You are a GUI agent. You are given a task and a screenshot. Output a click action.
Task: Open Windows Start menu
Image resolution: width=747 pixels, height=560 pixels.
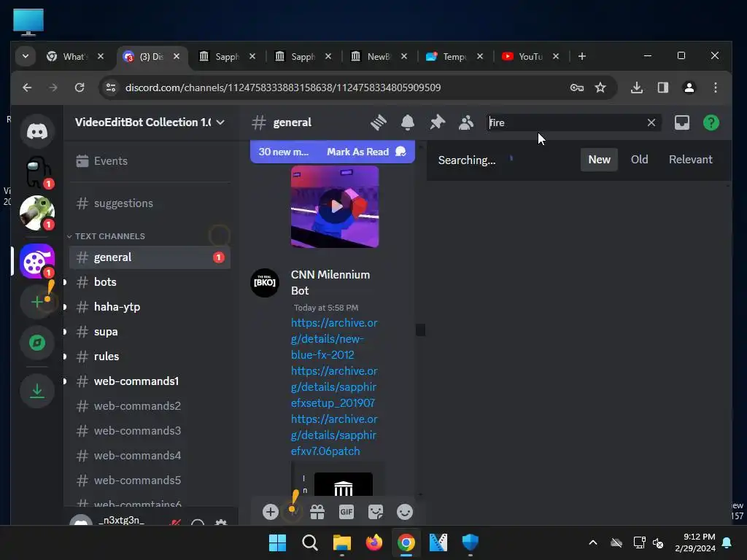pos(277,542)
